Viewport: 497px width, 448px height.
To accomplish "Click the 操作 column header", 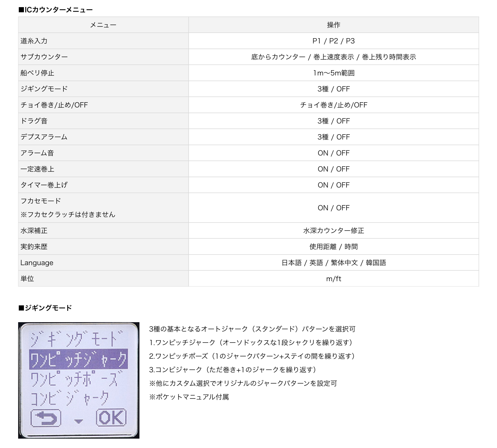I will coord(333,25).
